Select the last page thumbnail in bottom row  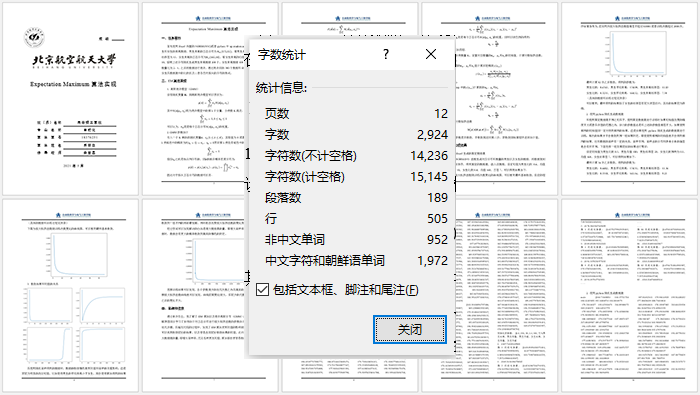pyautogui.click(x=629, y=296)
